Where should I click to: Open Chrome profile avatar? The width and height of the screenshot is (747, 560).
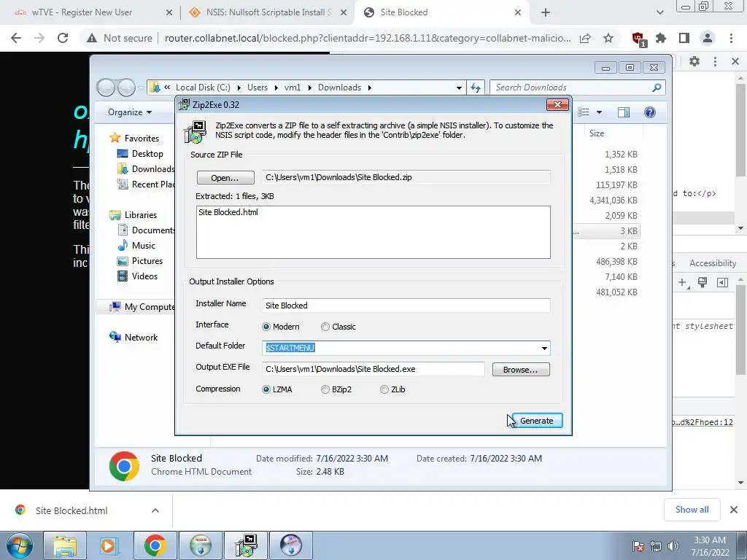pos(708,38)
